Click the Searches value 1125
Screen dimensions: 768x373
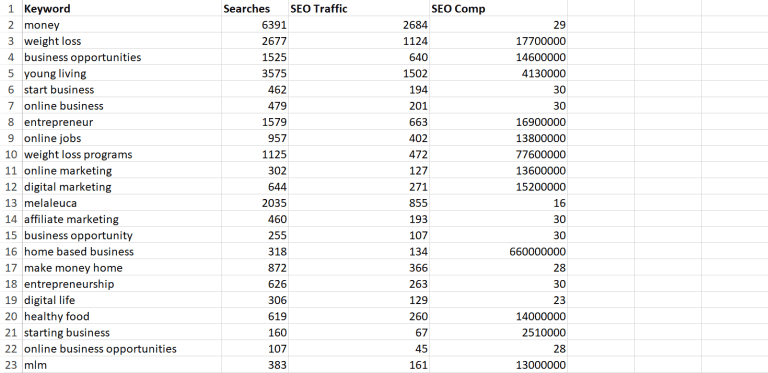tap(255, 154)
